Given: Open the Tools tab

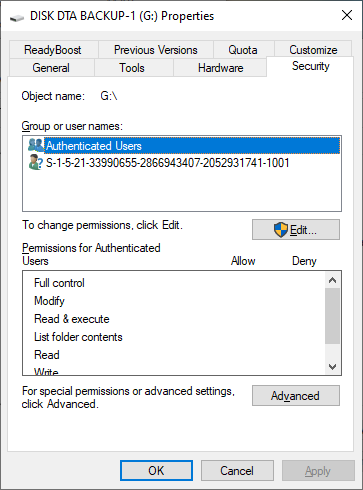Looking at the screenshot, I should tap(132, 68).
